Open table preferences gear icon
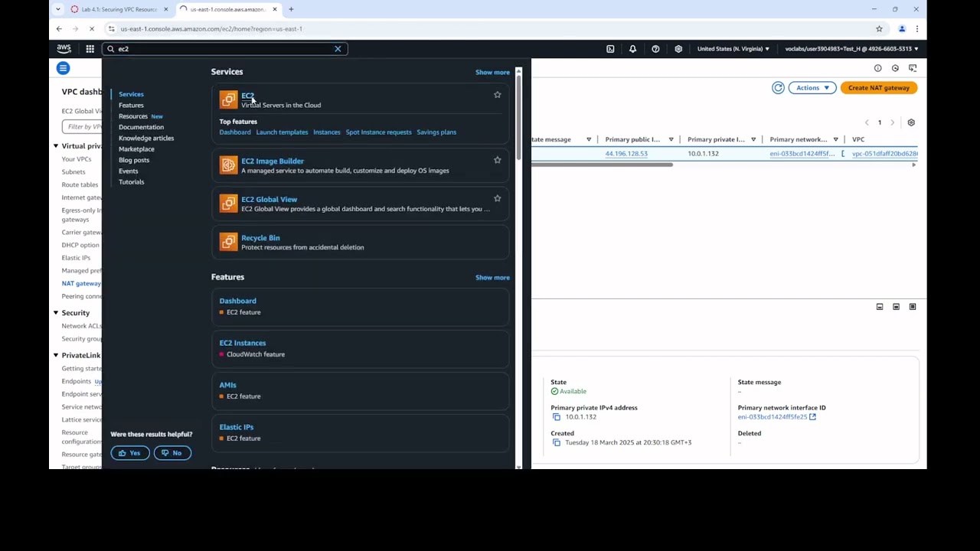The height and width of the screenshot is (551, 980). pos(911,122)
